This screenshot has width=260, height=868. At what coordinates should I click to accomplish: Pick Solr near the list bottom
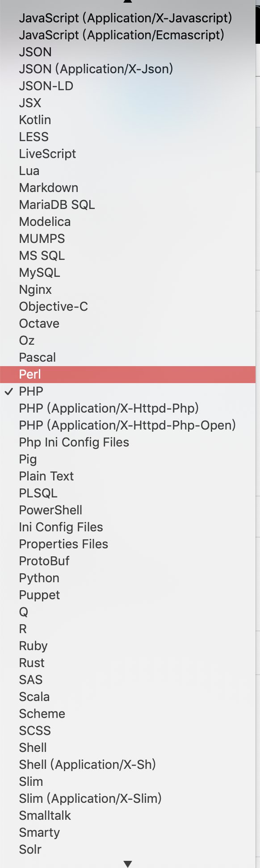coord(128,850)
